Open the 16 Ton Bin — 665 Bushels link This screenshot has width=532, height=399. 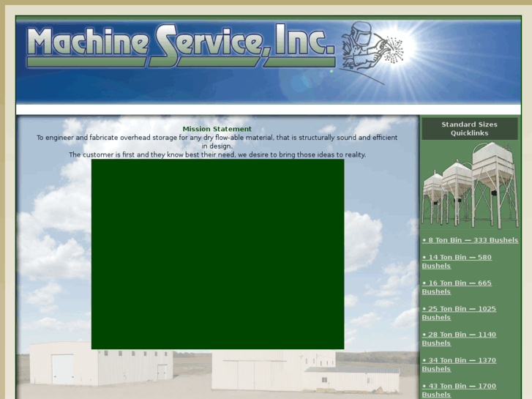(457, 287)
